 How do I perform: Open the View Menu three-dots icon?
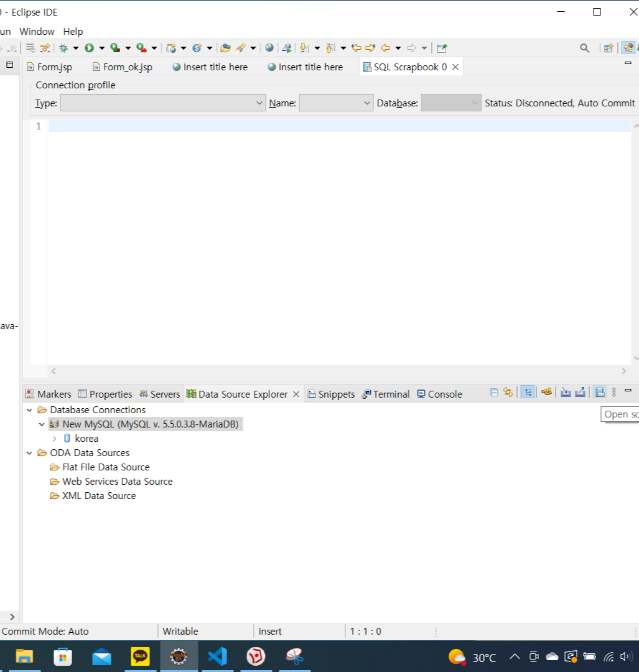(x=614, y=392)
